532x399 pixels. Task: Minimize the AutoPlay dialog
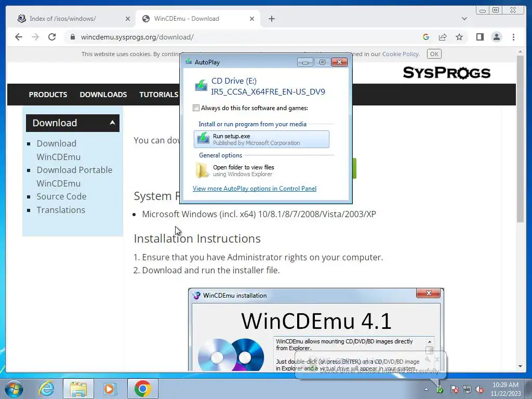305,62
